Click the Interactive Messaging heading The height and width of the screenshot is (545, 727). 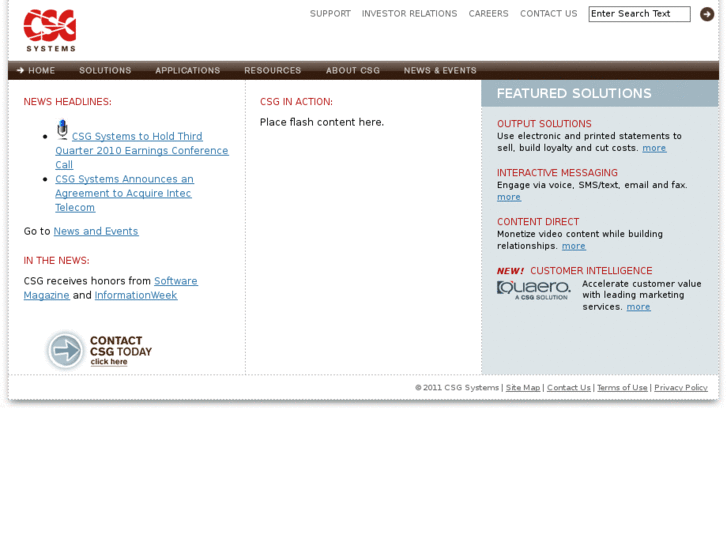pyautogui.click(x=557, y=173)
